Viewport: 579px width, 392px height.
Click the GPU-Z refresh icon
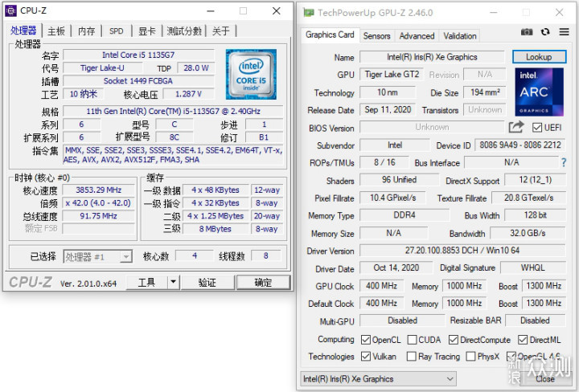(x=545, y=32)
